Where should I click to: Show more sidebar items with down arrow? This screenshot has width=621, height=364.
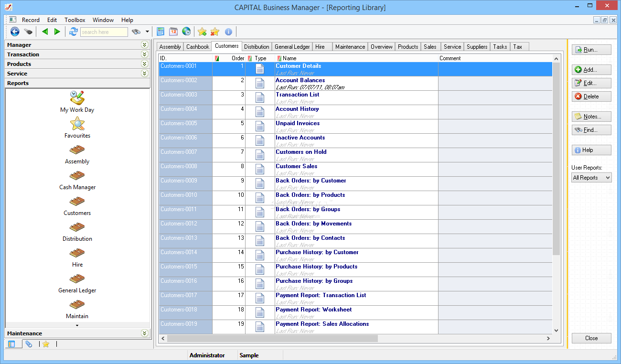coord(77,325)
